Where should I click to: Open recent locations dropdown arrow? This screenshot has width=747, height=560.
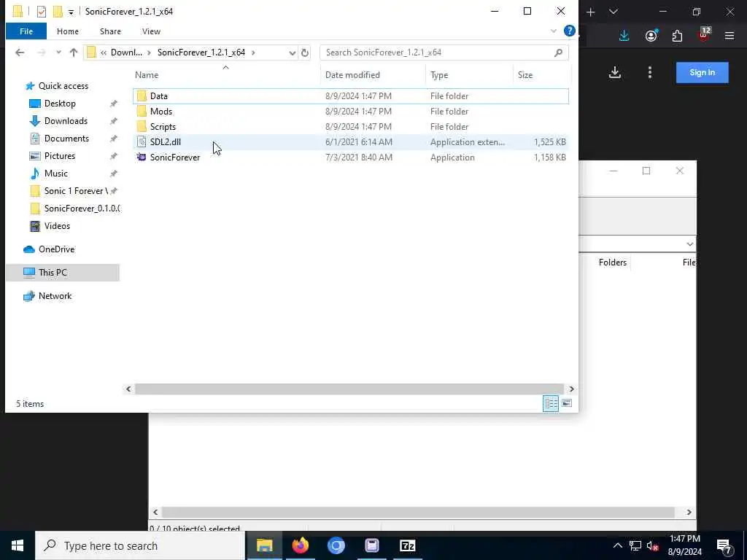tap(58, 52)
